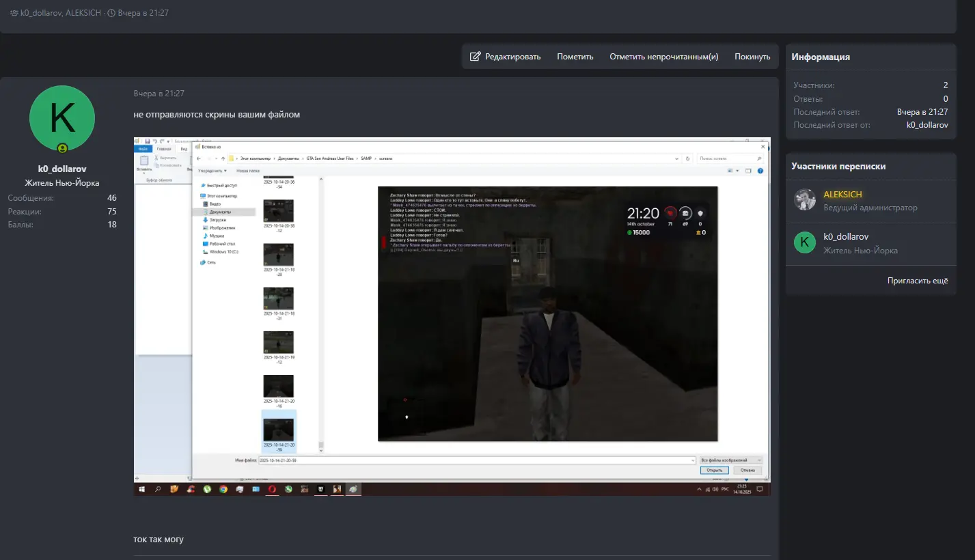Image resolution: width=975 pixels, height=560 pixels.
Task: Open the large green K avatar of the poster
Action: 62,118
